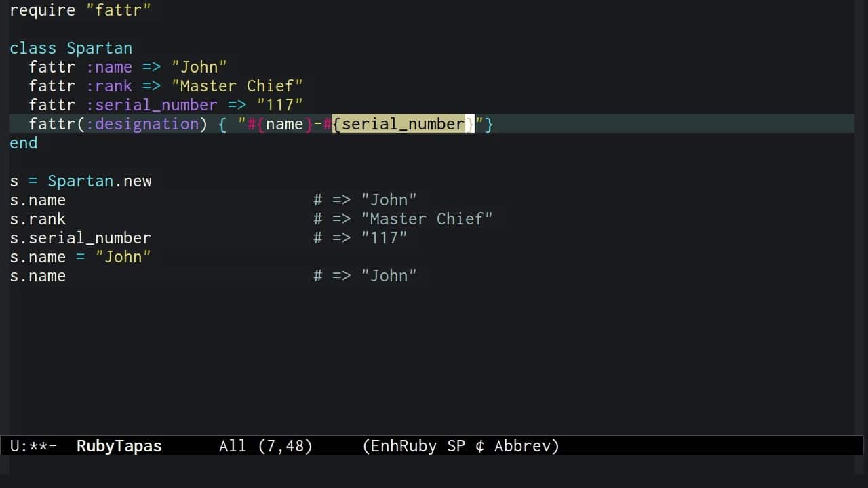This screenshot has width=868, height=488.
Task: Click the highlighted serial_number interpolation
Action: 403,124
